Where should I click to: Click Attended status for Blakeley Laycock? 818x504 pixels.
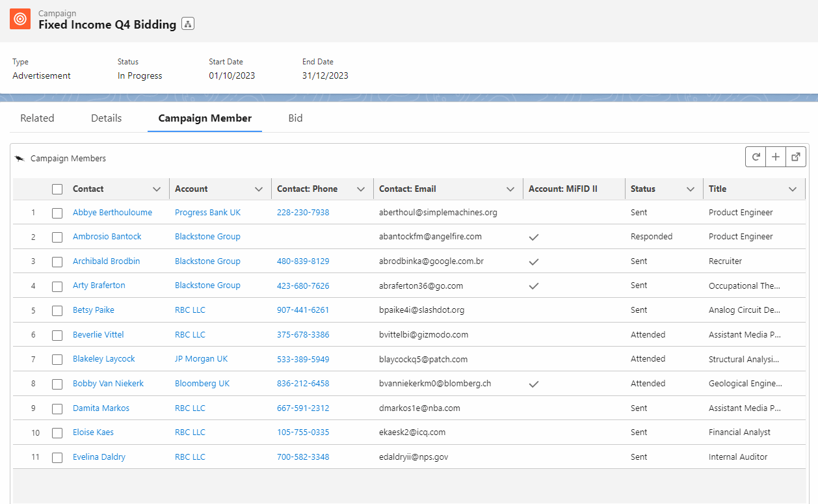point(648,358)
